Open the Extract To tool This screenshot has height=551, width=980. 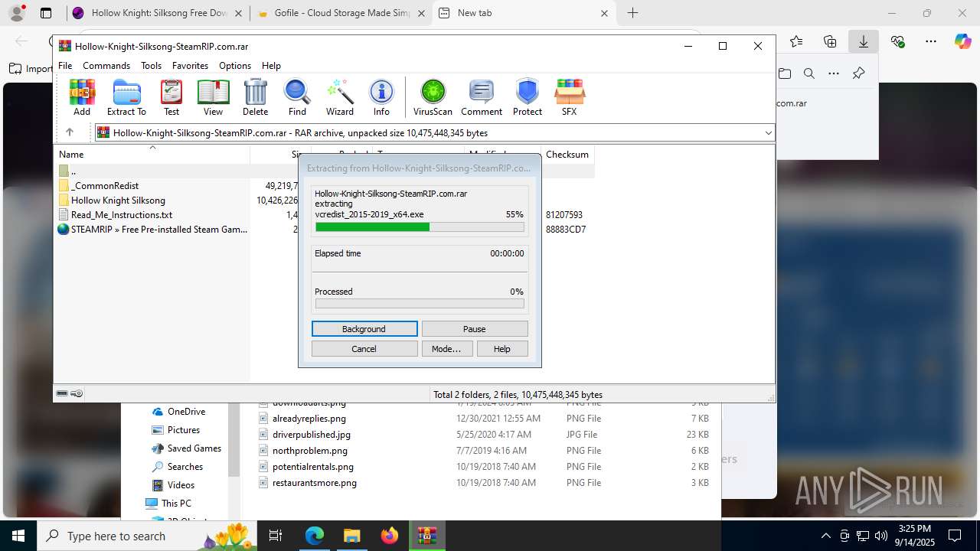point(126,97)
